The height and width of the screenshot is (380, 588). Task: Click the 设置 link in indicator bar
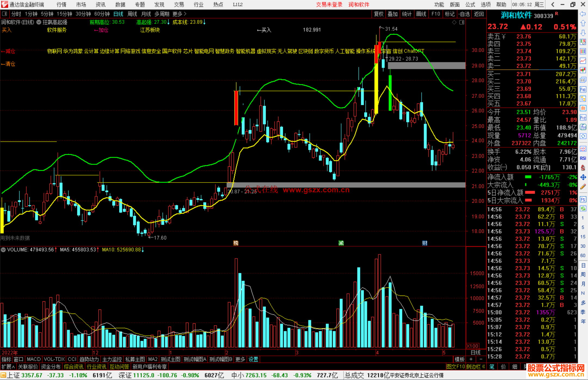point(253,359)
